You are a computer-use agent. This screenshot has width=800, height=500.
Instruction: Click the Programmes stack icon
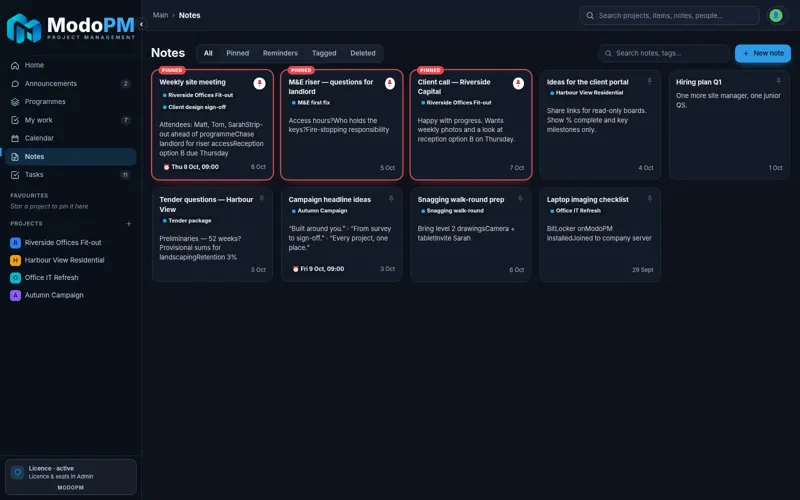tap(15, 102)
